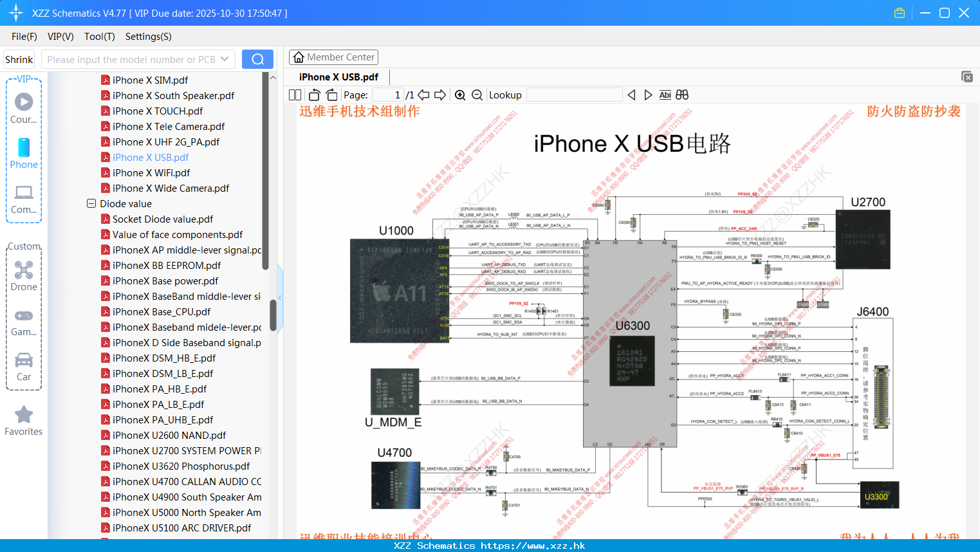Toggle the Abi match-case icon
Viewport: 980px width, 552px height.
(665, 95)
